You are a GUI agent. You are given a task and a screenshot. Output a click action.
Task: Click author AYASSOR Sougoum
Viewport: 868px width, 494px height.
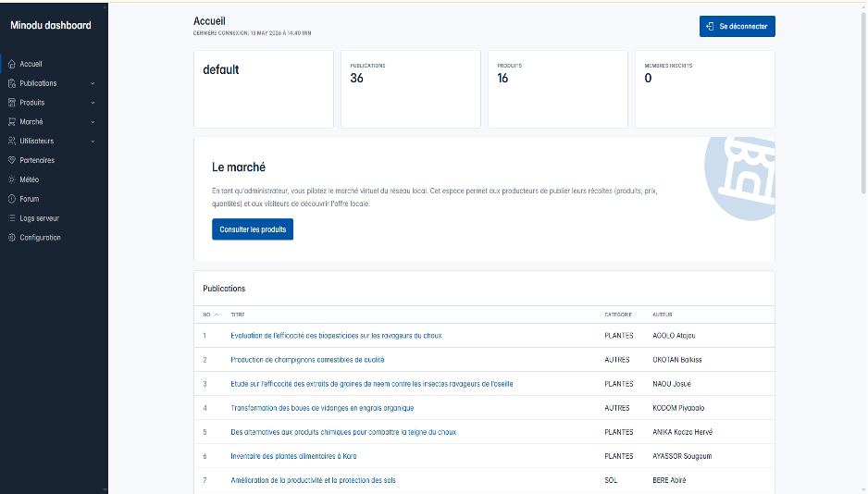682,456
